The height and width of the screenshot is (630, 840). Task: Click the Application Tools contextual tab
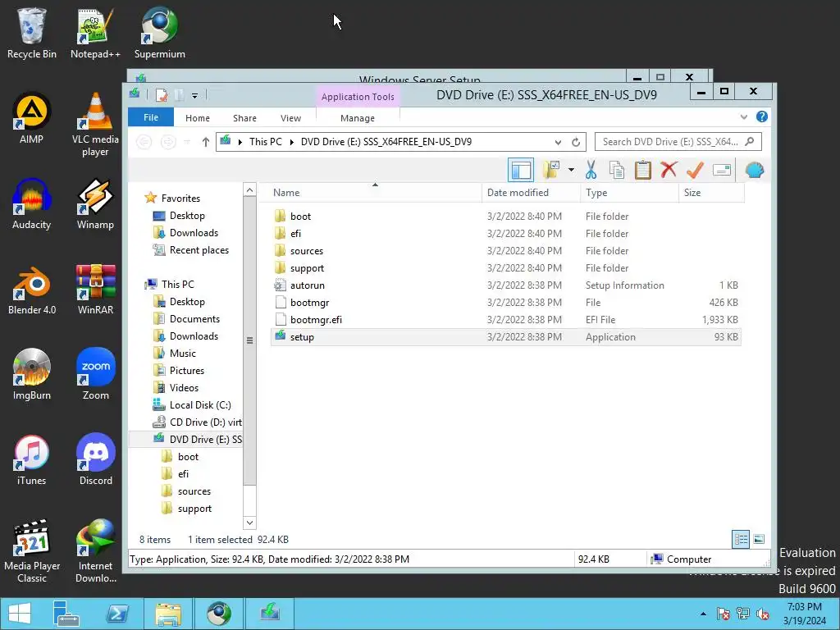pyautogui.click(x=358, y=97)
